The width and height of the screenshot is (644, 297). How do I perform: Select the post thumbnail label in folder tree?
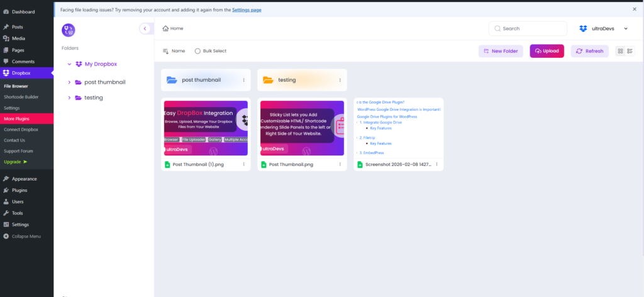click(105, 82)
